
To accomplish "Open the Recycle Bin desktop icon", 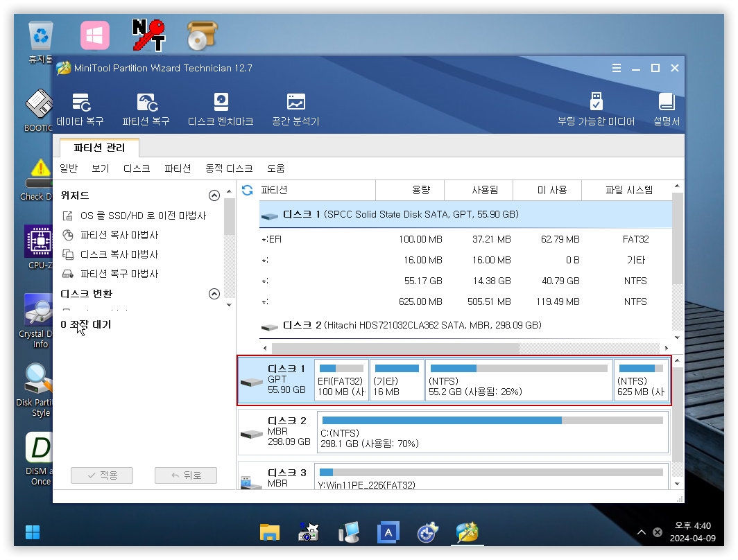I will [x=40, y=42].
